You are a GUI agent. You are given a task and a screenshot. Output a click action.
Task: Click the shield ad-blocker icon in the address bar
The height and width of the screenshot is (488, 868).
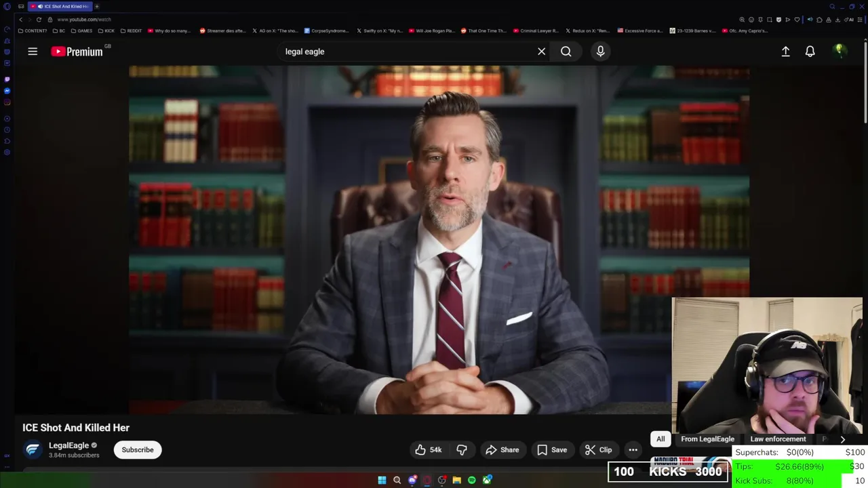[x=778, y=20]
